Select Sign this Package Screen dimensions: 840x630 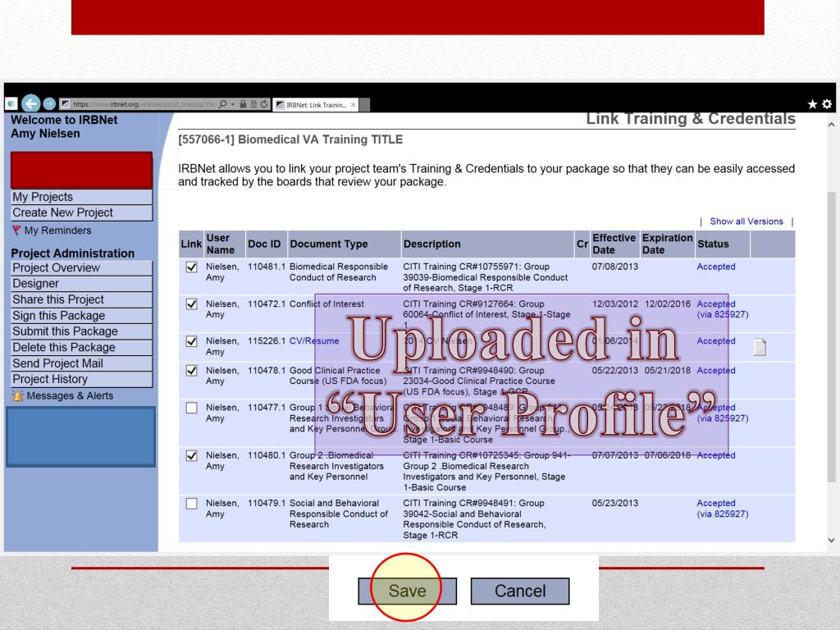(x=82, y=316)
